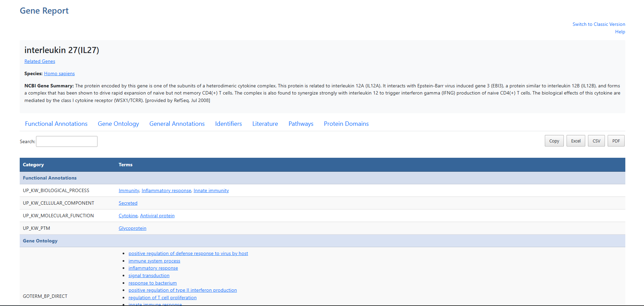View the Literature tab
The image size is (644, 306).
[x=265, y=123]
